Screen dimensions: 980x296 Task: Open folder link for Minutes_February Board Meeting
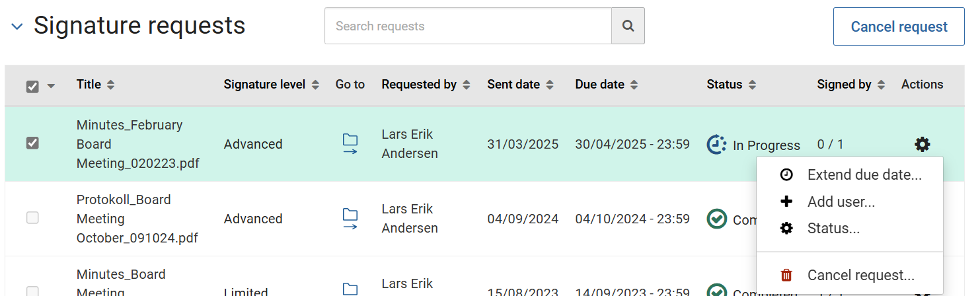coord(350,144)
